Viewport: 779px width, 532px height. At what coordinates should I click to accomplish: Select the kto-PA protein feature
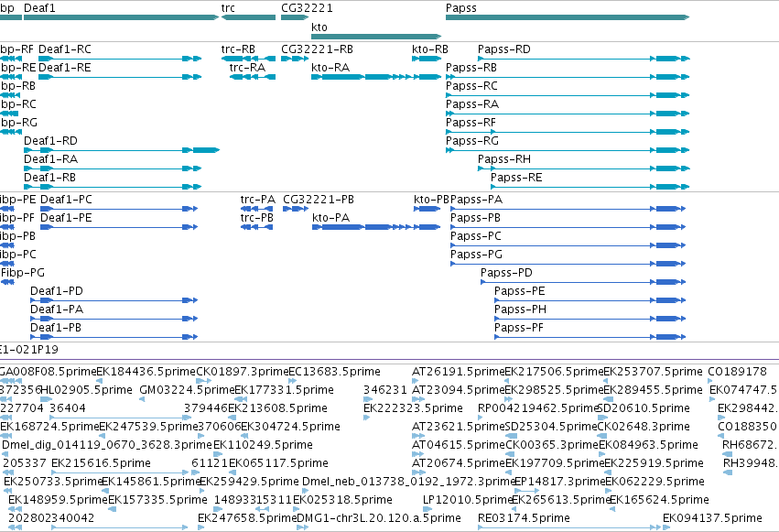376,227
